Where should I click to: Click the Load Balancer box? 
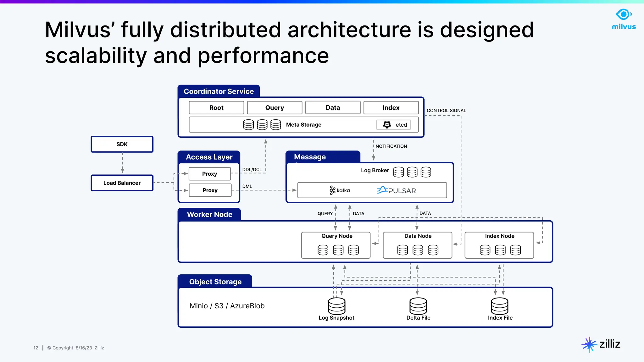pyautogui.click(x=122, y=183)
